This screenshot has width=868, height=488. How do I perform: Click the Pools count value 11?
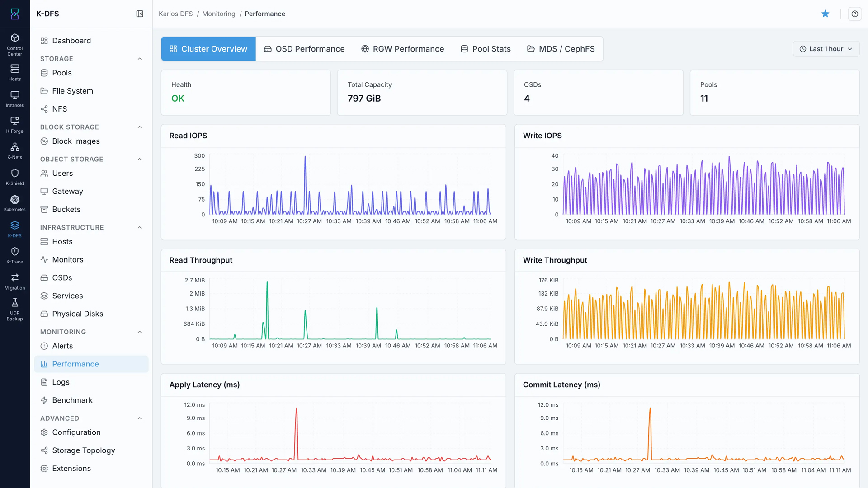click(x=704, y=99)
